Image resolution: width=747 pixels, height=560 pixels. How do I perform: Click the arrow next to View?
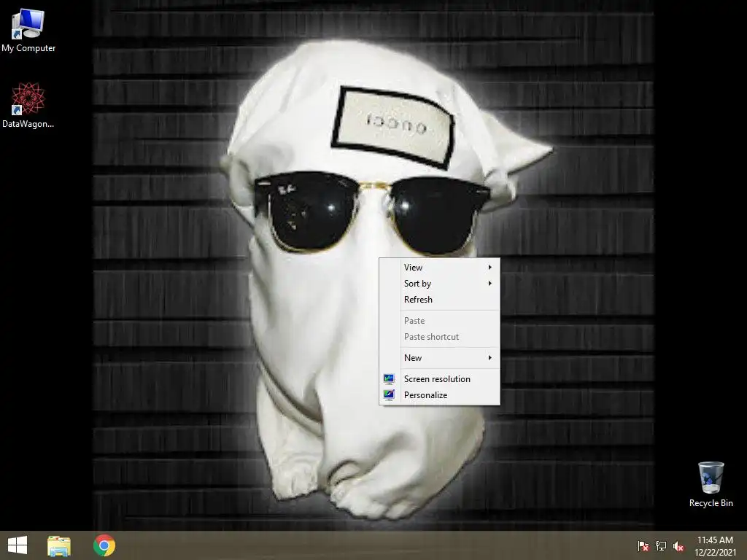489,268
